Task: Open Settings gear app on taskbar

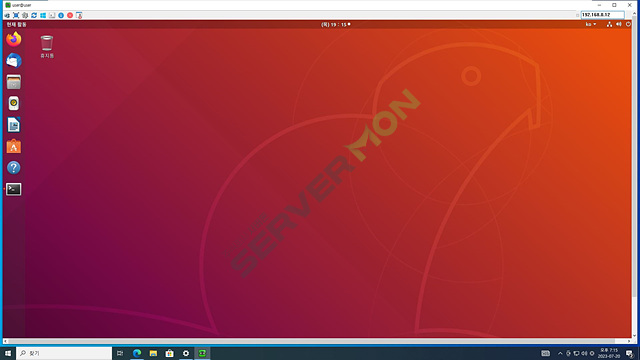Action: [x=186, y=353]
